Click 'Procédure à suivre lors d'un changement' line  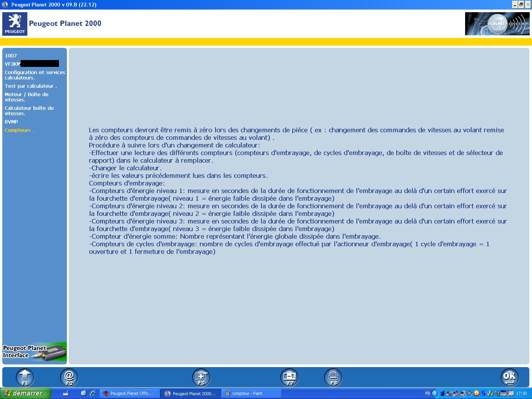174,145
